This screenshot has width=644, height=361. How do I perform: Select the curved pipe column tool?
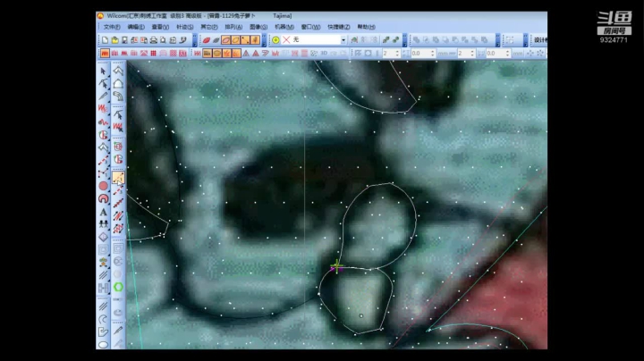click(x=118, y=97)
